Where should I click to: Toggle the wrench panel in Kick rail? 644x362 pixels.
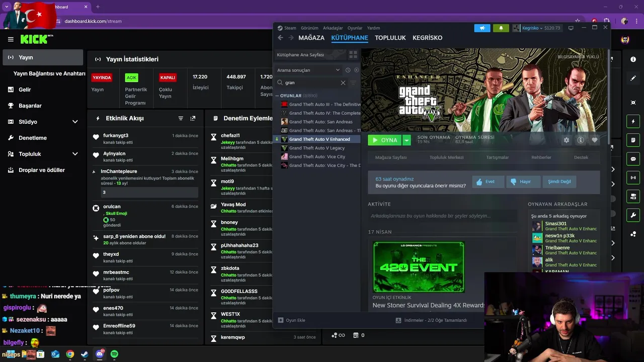633,215
